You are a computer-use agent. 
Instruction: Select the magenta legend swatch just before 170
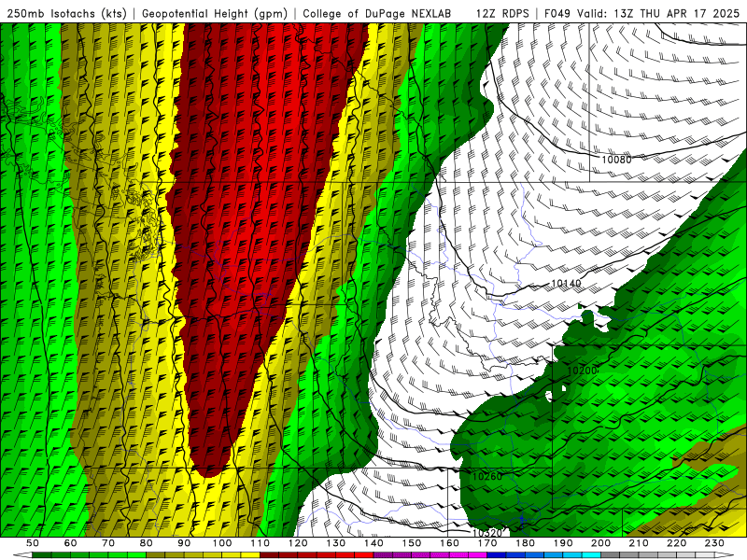(477, 555)
